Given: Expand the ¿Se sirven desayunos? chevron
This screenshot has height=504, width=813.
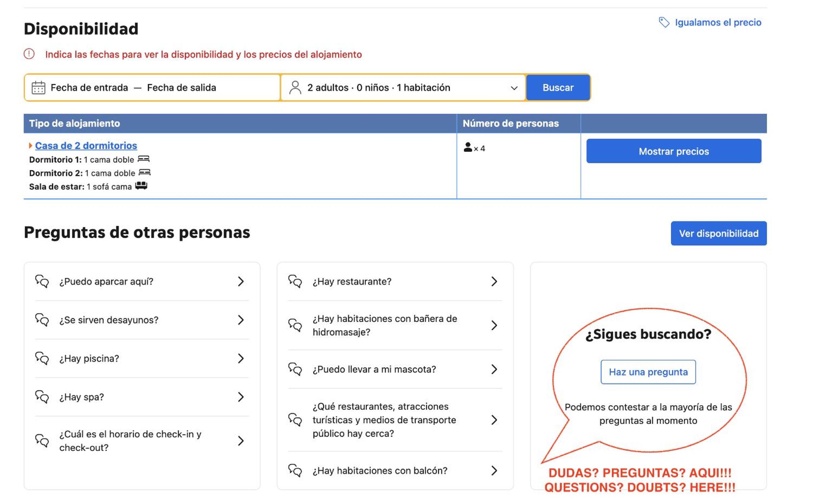Looking at the screenshot, I should point(241,320).
